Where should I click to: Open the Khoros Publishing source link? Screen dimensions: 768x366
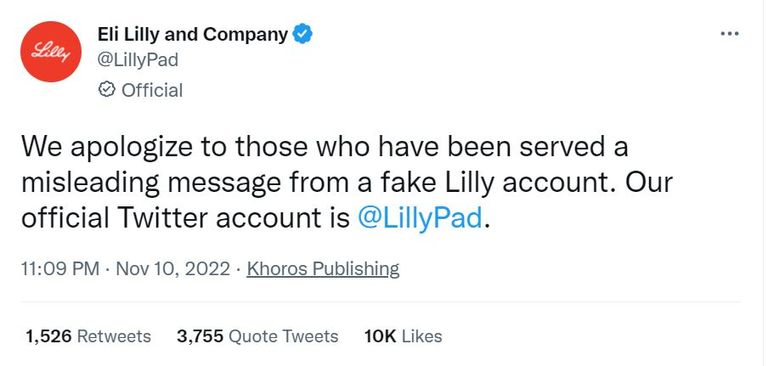pos(323,269)
